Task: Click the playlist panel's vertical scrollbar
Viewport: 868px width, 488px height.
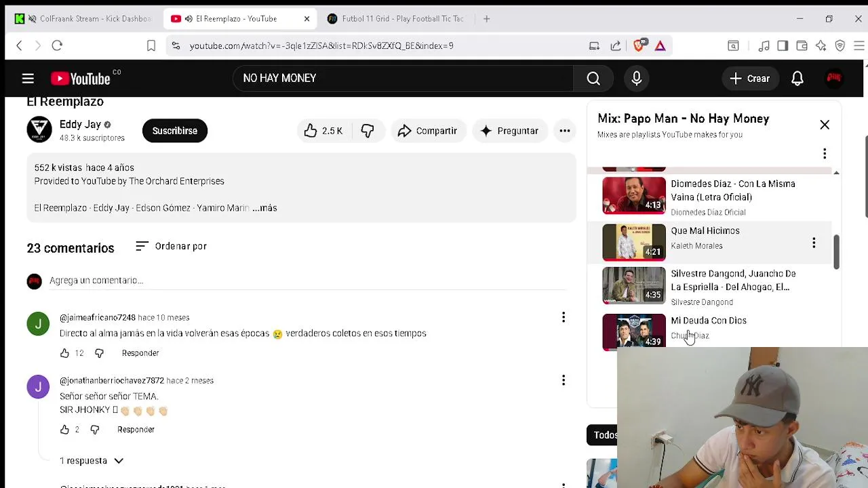Action: [x=836, y=252]
